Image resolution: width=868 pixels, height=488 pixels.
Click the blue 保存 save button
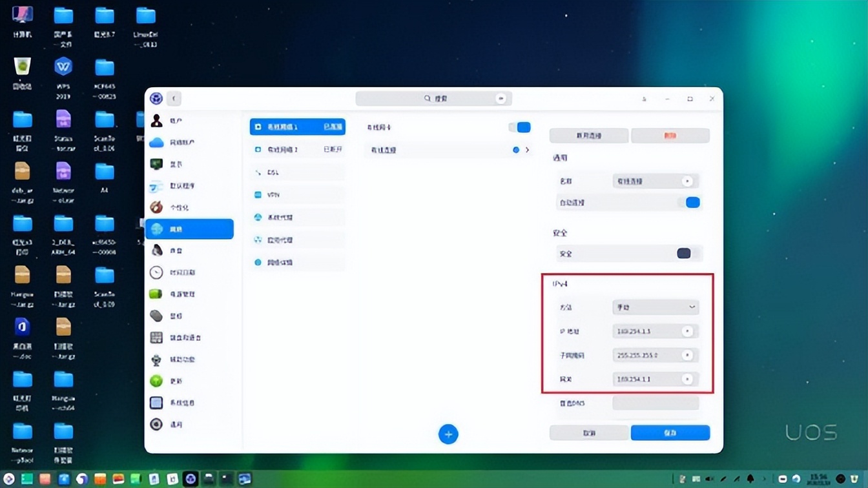[670, 432]
